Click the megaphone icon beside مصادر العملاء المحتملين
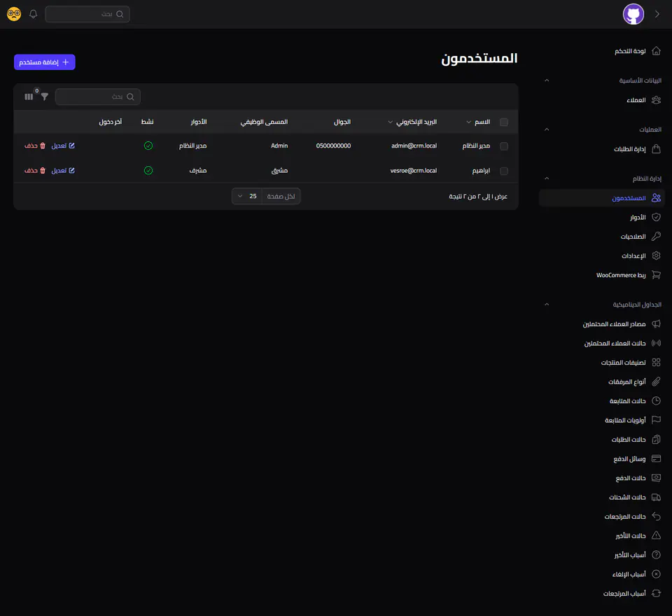Viewport: 672px width, 616px height. (x=656, y=323)
